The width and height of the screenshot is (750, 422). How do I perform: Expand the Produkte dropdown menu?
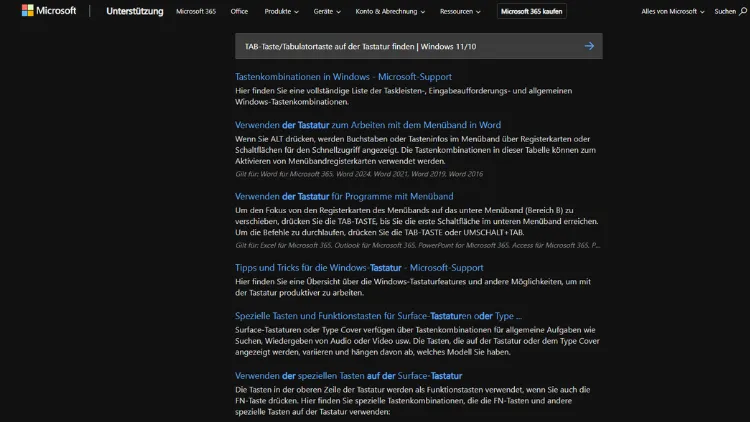pos(281,11)
